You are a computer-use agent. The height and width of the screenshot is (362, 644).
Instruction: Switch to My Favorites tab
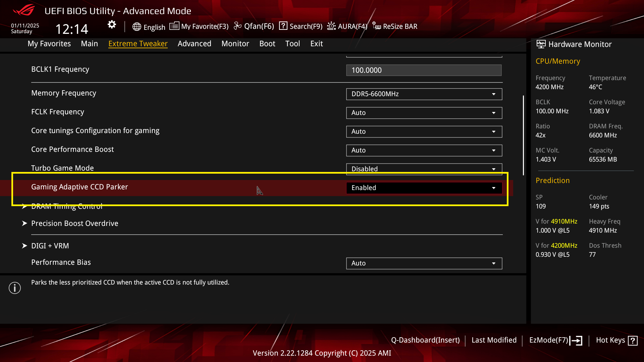[x=49, y=44]
